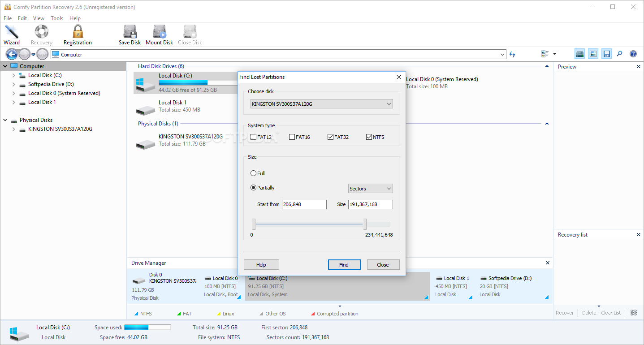644x345 pixels.
Task: Open the Help menu
Action: (75, 18)
